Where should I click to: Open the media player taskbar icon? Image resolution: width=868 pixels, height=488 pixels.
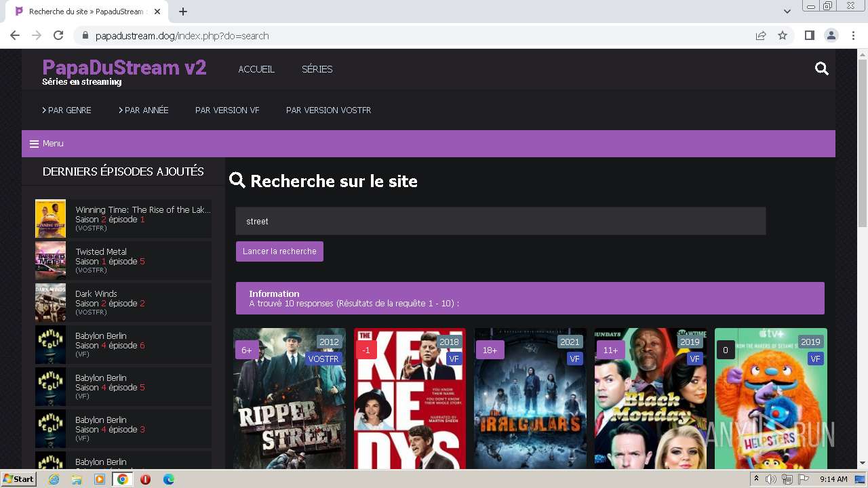(100, 479)
